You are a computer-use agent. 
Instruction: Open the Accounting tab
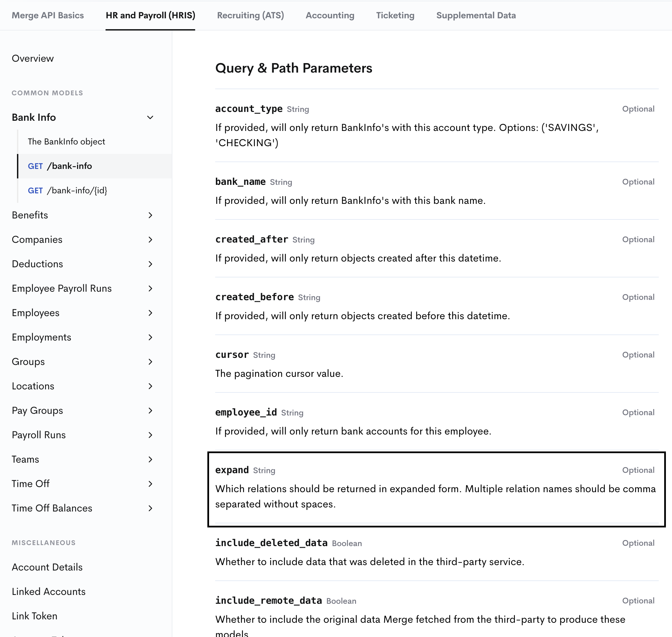tap(330, 15)
